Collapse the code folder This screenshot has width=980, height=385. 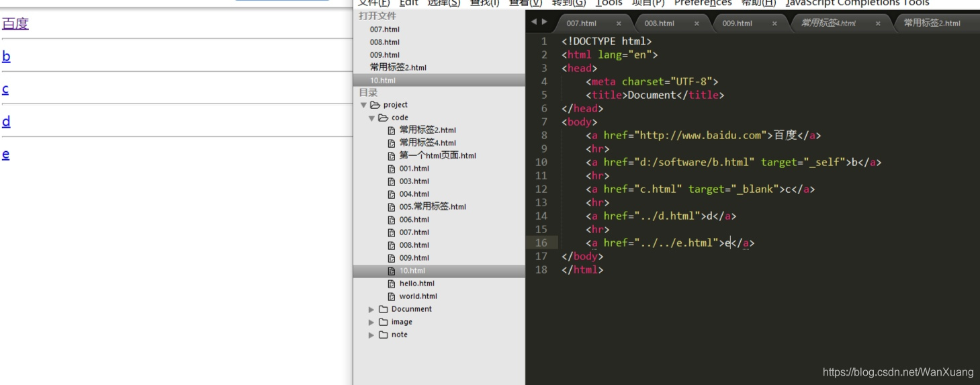tap(371, 118)
